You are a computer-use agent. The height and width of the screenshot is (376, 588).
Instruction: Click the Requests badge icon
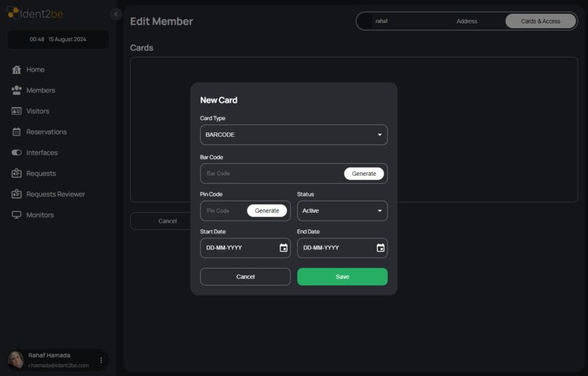point(17,174)
